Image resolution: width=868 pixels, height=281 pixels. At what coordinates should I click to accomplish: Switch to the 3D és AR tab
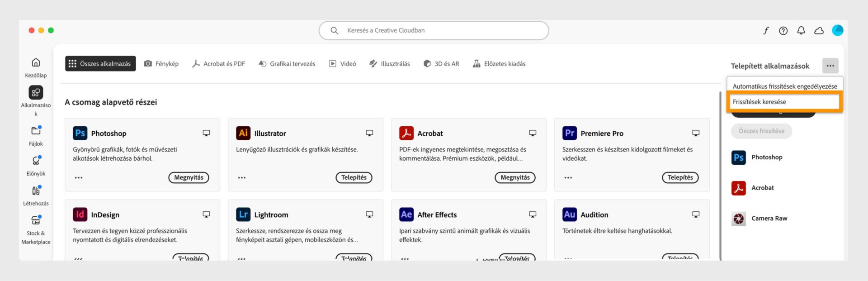[x=441, y=64]
